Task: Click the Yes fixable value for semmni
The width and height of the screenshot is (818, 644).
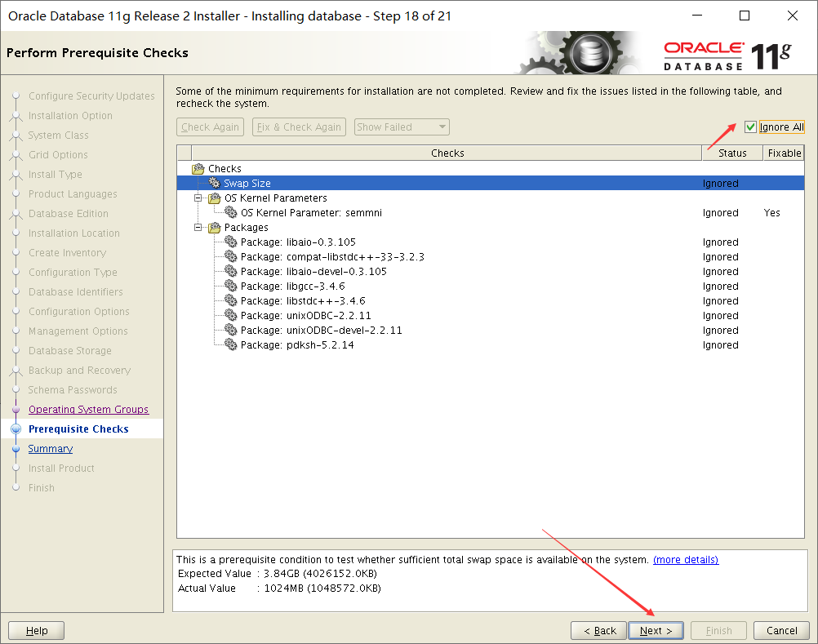Action: pyautogui.click(x=771, y=213)
